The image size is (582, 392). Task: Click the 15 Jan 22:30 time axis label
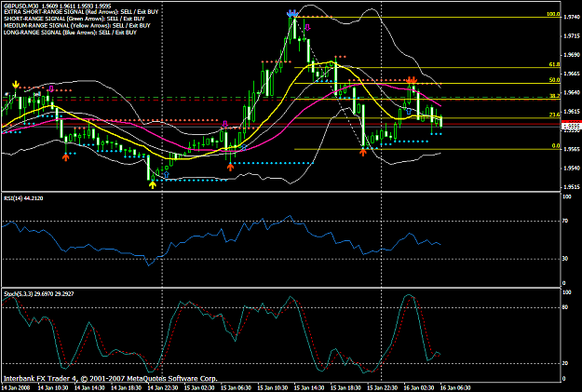(x=383, y=388)
